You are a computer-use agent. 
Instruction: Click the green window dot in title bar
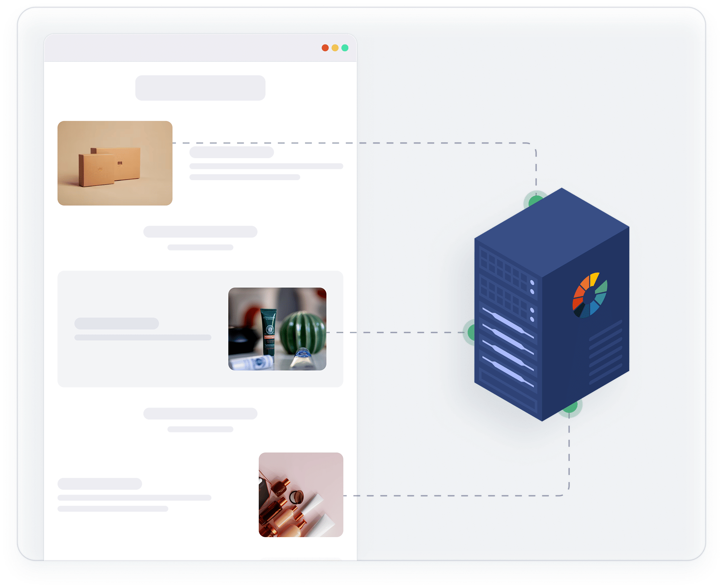click(345, 48)
